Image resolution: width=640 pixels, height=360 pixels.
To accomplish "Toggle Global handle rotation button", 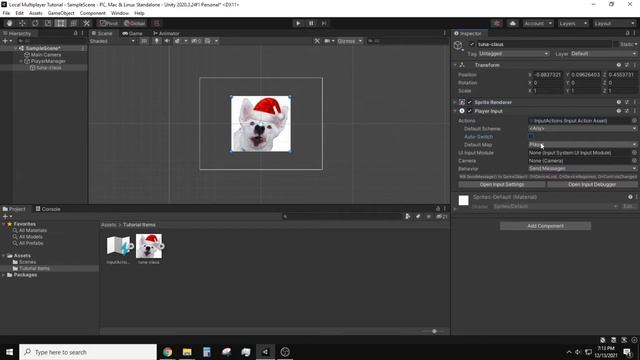I will pos(135,23).
